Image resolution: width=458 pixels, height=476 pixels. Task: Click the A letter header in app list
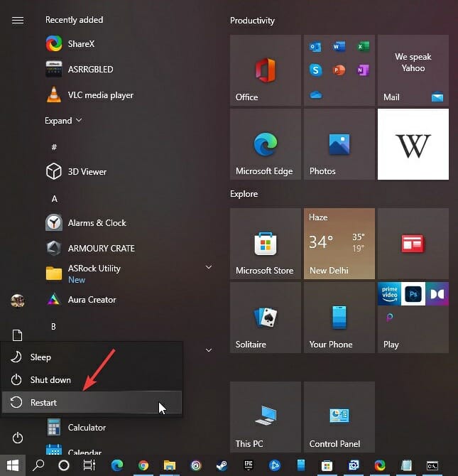55,199
